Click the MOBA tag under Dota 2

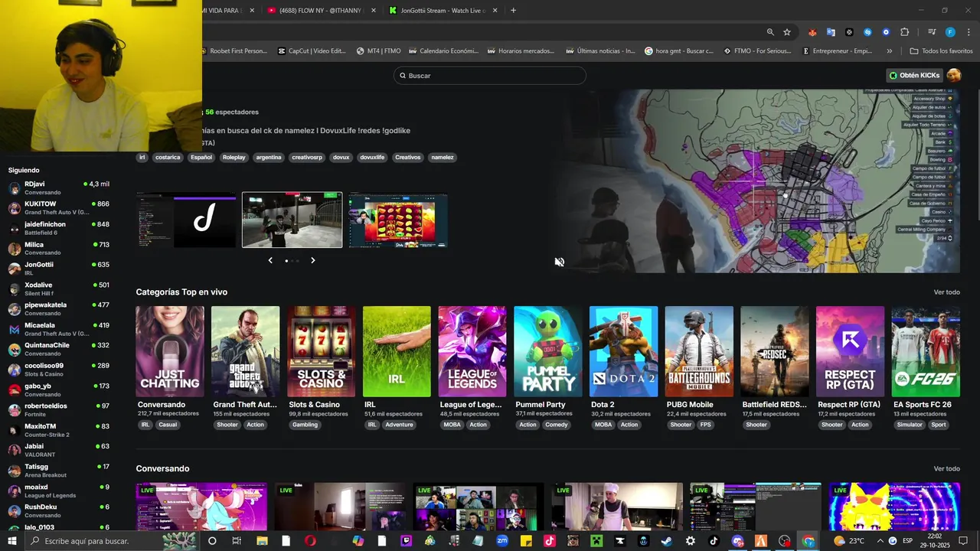(603, 425)
